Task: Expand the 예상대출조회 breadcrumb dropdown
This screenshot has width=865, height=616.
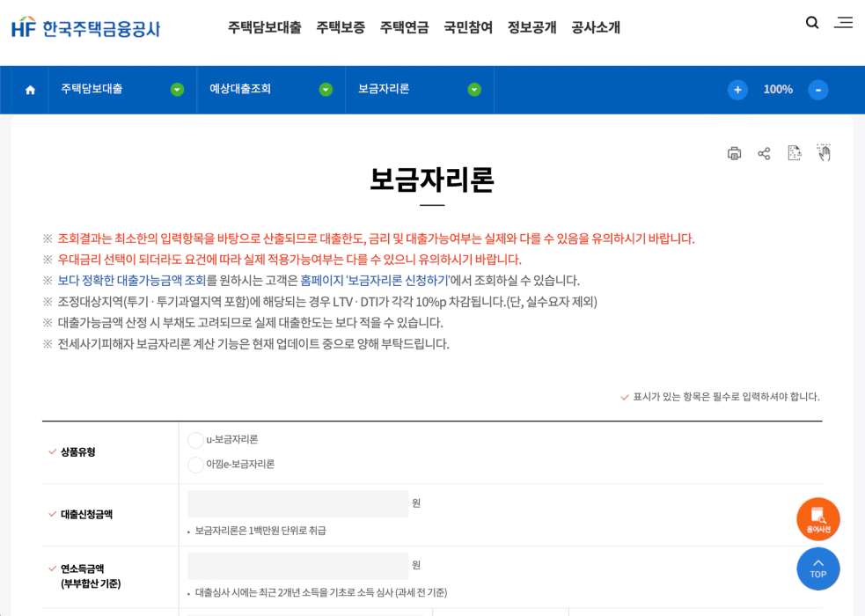Action: (x=326, y=90)
